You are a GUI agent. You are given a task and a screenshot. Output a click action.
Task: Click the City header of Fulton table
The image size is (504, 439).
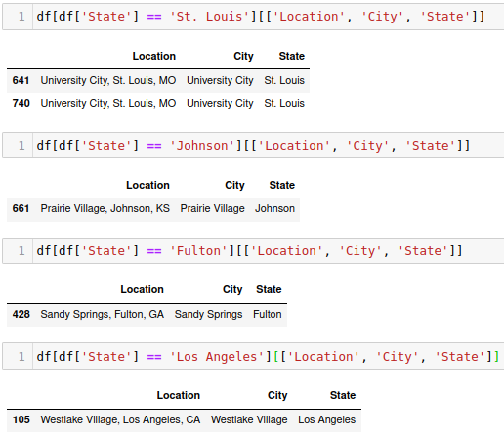(232, 289)
